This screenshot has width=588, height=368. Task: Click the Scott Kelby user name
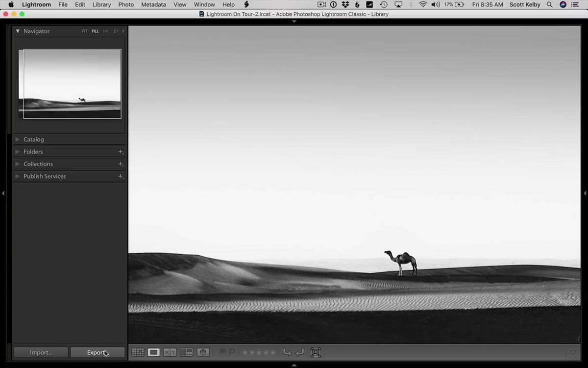pyautogui.click(x=525, y=4)
